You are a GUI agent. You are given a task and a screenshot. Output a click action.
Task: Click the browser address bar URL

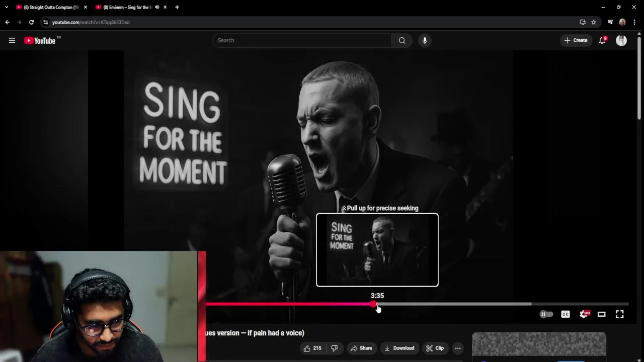pos(91,22)
